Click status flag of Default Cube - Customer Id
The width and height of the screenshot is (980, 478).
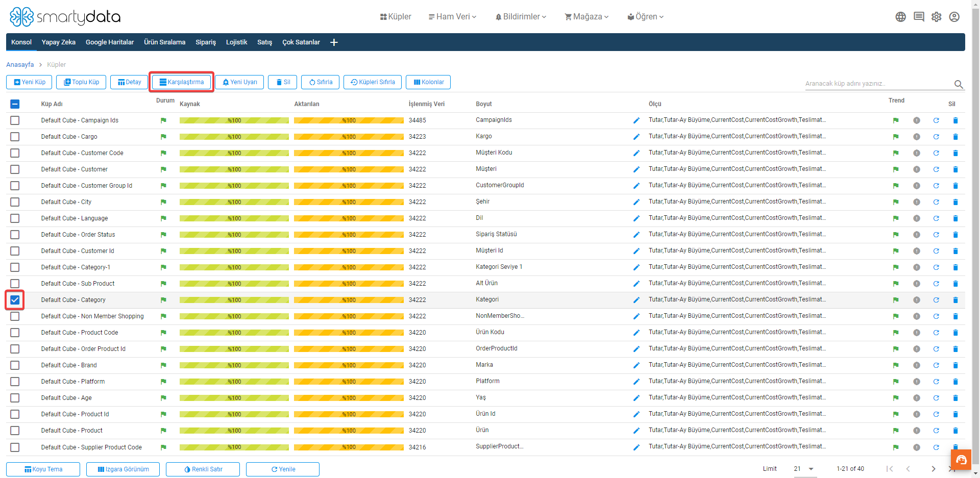pyautogui.click(x=163, y=251)
